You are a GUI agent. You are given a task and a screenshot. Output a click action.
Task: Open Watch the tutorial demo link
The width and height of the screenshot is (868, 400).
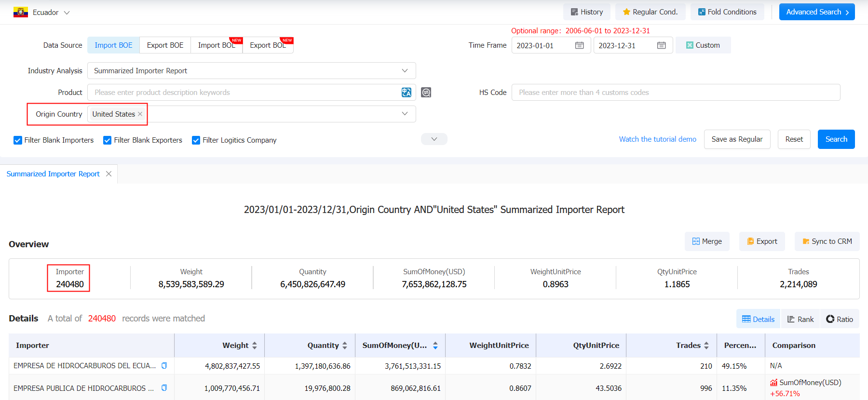tap(658, 139)
